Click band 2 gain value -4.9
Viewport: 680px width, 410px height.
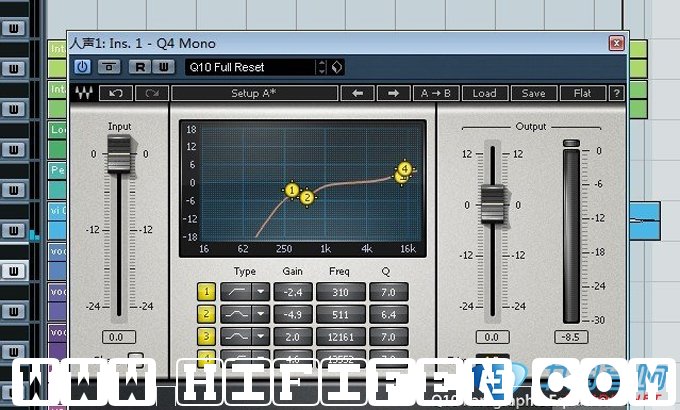(293, 314)
